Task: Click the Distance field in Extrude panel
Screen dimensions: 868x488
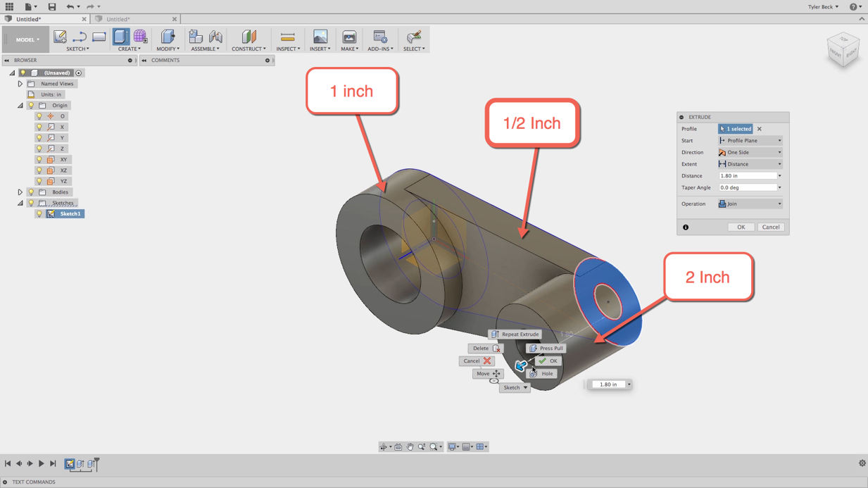Action: 746,176
